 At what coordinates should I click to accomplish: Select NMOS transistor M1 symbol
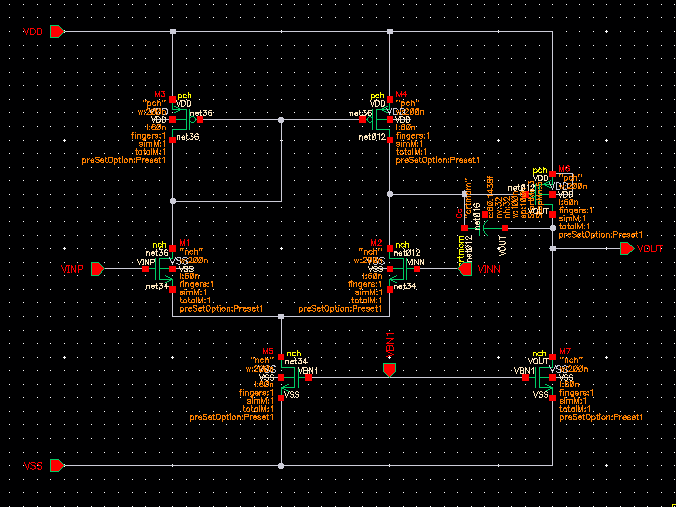point(160,269)
